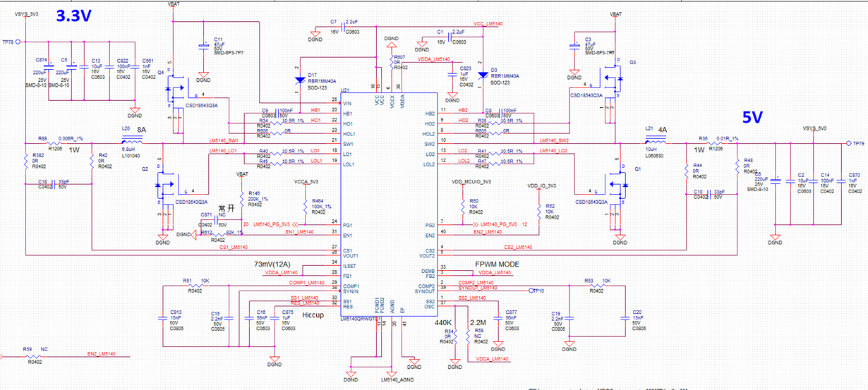
Task: Select resistor designator R59
Action: 28,349
